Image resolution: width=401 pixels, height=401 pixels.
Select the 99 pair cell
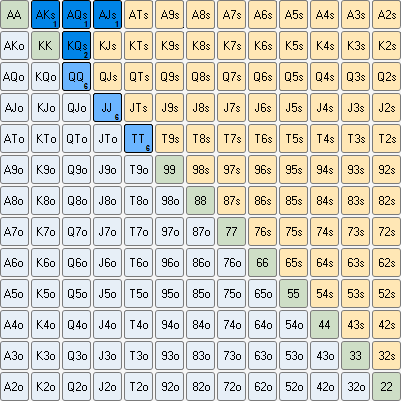point(169,170)
